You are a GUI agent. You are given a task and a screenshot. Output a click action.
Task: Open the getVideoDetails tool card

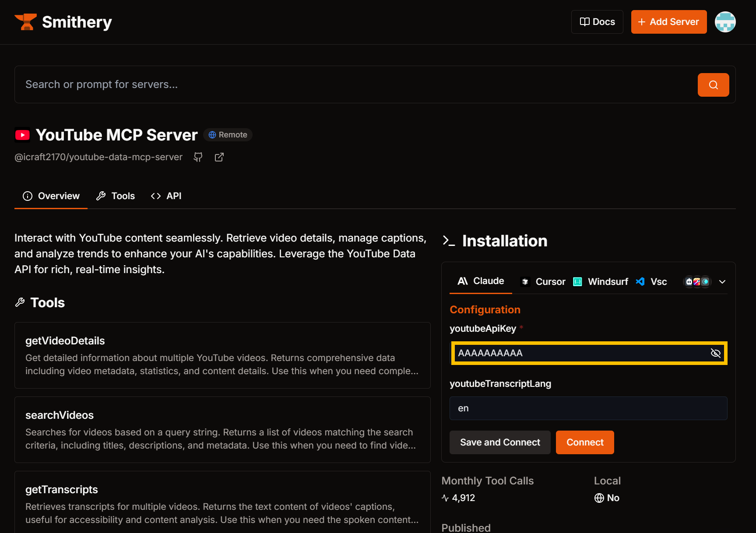pyautogui.click(x=222, y=355)
